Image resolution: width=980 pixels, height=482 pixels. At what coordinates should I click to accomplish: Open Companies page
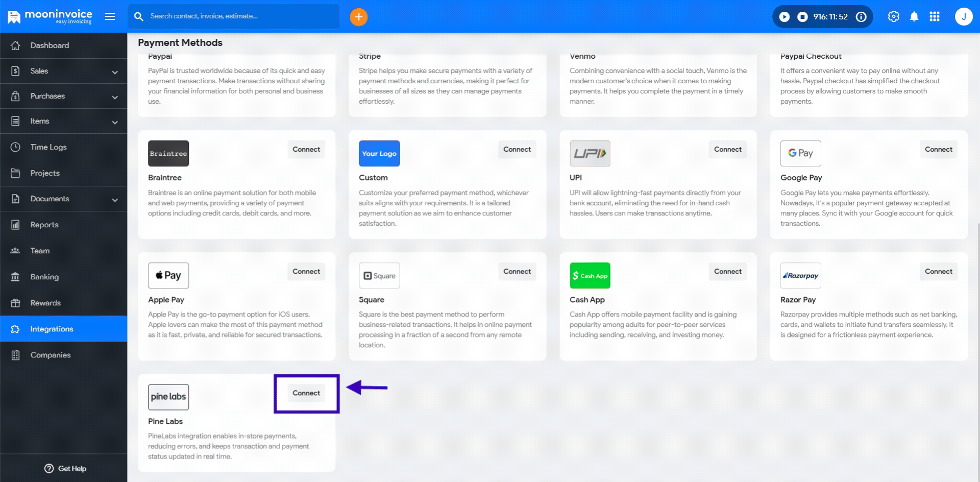tap(63, 355)
